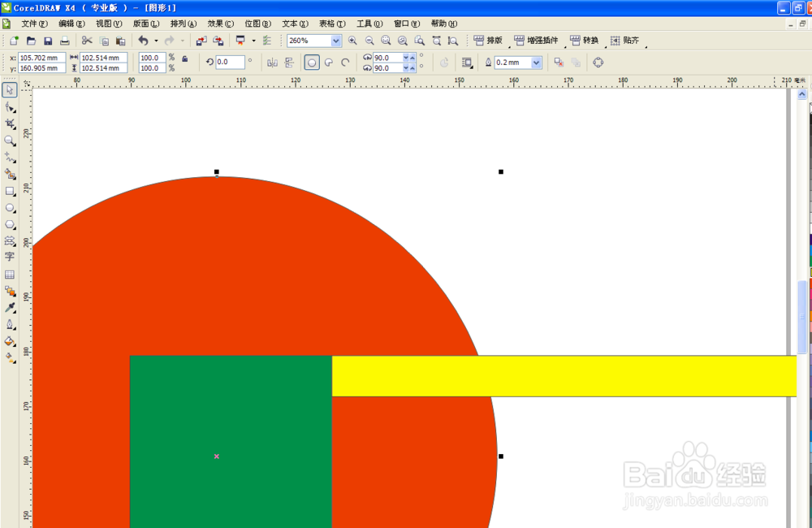Screen dimensions: 812x528
Task: Copy the selected object
Action: 104,41
